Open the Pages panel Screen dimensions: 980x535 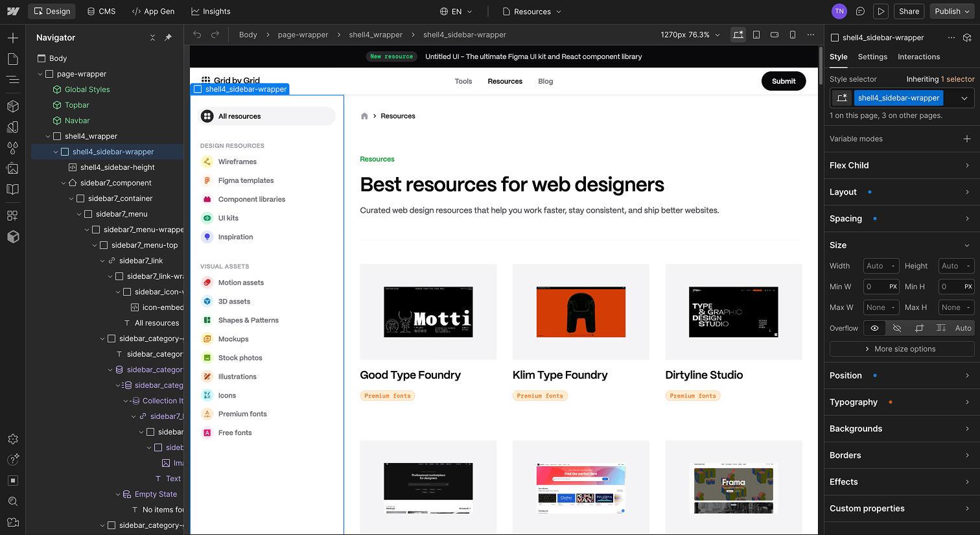(13, 58)
